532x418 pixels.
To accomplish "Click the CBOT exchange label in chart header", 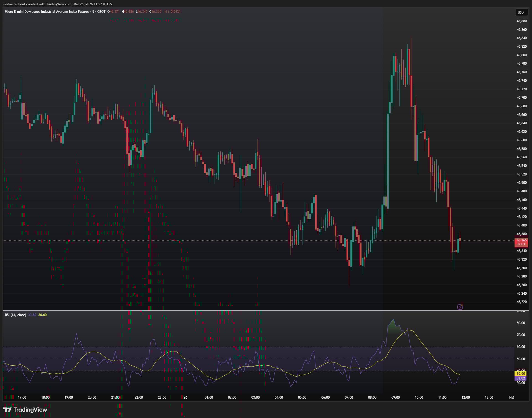I will pyautogui.click(x=101, y=12).
